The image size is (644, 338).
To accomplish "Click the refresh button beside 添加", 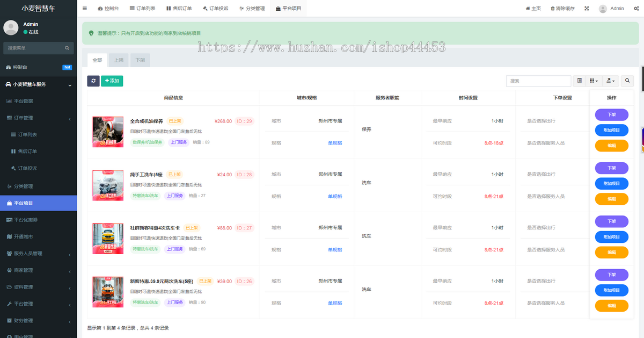I will click(93, 81).
